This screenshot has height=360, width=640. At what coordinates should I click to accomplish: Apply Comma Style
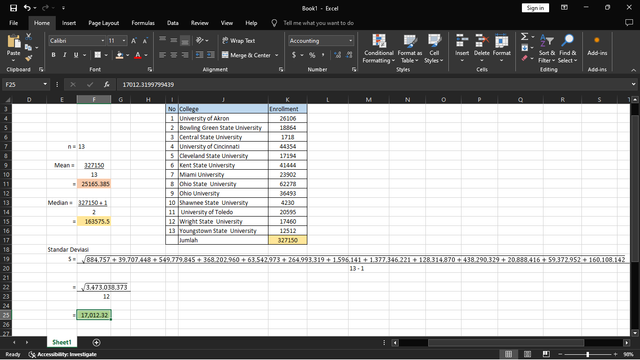(323, 55)
